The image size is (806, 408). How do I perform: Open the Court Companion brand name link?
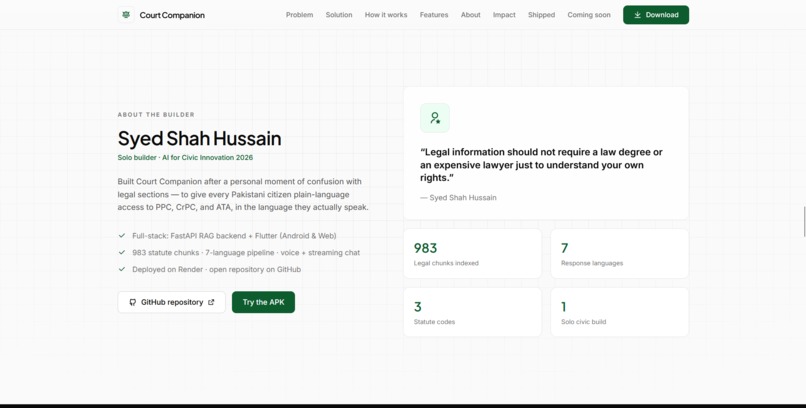coord(172,15)
